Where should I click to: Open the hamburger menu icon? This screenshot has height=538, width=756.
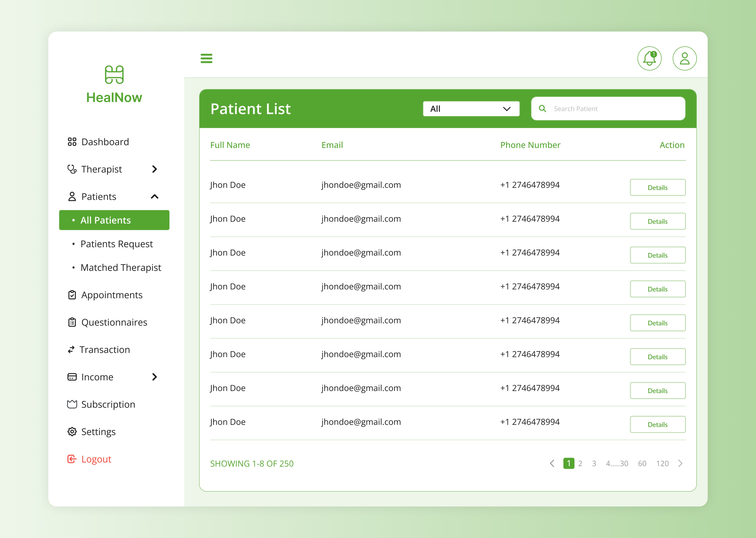pyautogui.click(x=206, y=58)
